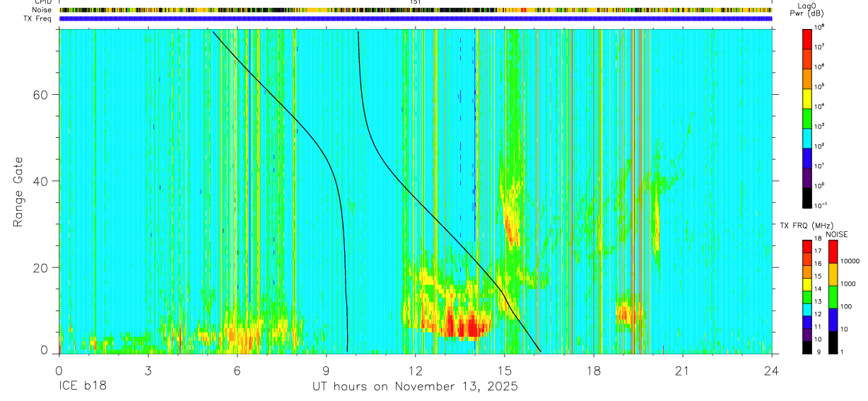This screenshot has width=868, height=401.
Task: Click the 'Noise' row label at top
Action: [x=43, y=10]
